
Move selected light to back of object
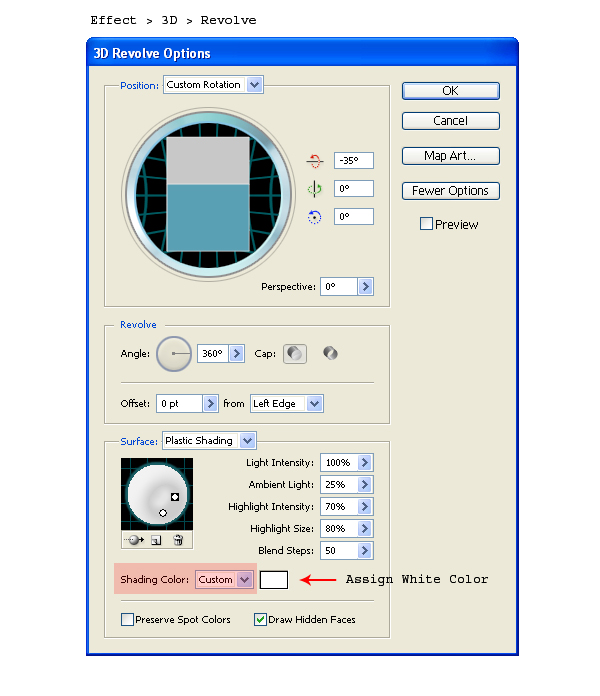click(134, 540)
